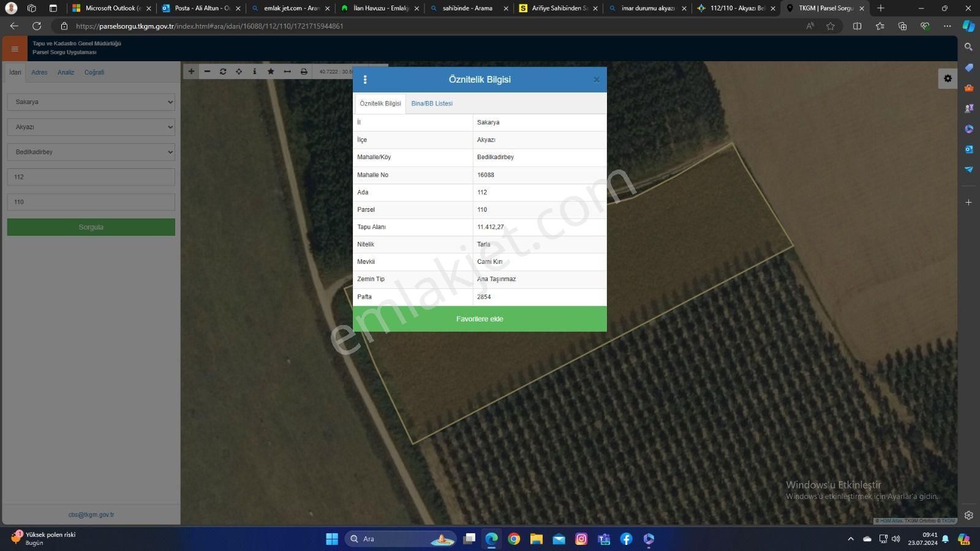Click the volume icon in system tray

pyautogui.click(x=896, y=539)
